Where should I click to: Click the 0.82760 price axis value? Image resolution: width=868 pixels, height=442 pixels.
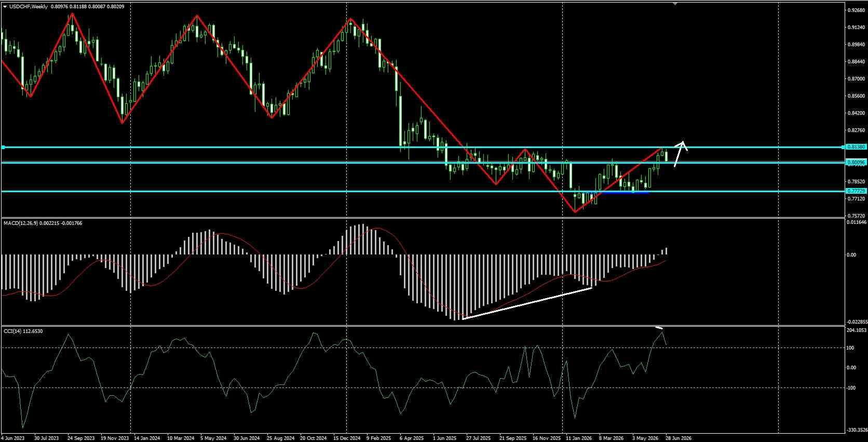(856, 130)
